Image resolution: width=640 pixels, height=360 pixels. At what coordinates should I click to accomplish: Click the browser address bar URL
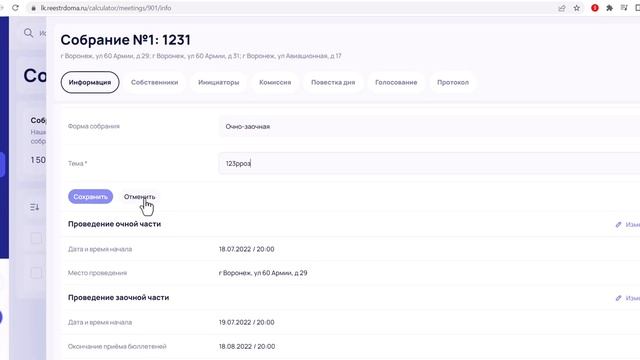click(105, 8)
